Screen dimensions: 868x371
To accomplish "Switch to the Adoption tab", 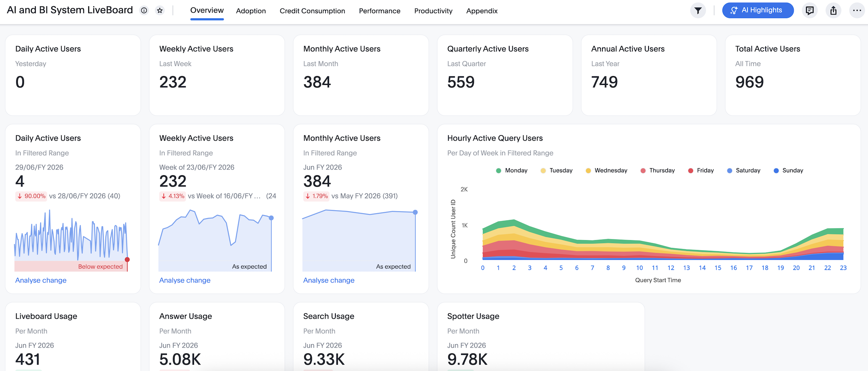I will [251, 11].
